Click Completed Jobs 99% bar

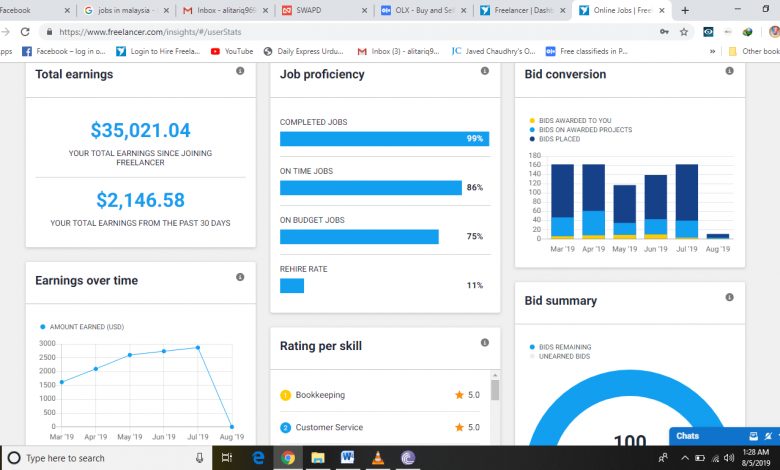point(385,139)
